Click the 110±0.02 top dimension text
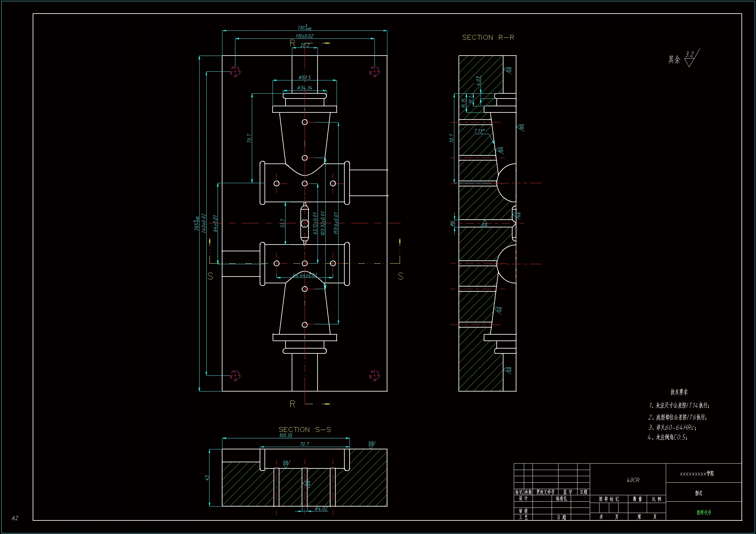Viewport: 756px width, 534px height. [304, 36]
